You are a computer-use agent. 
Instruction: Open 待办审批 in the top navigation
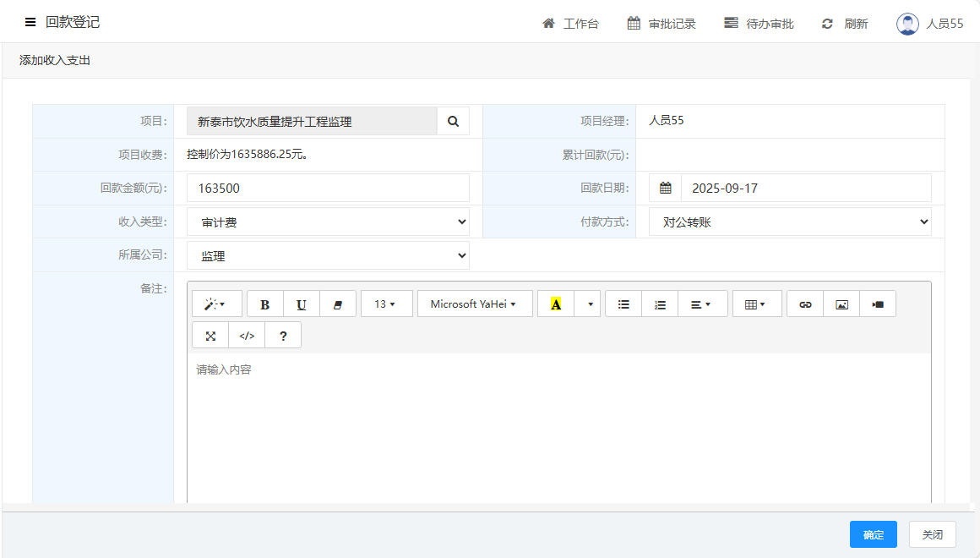click(759, 24)
